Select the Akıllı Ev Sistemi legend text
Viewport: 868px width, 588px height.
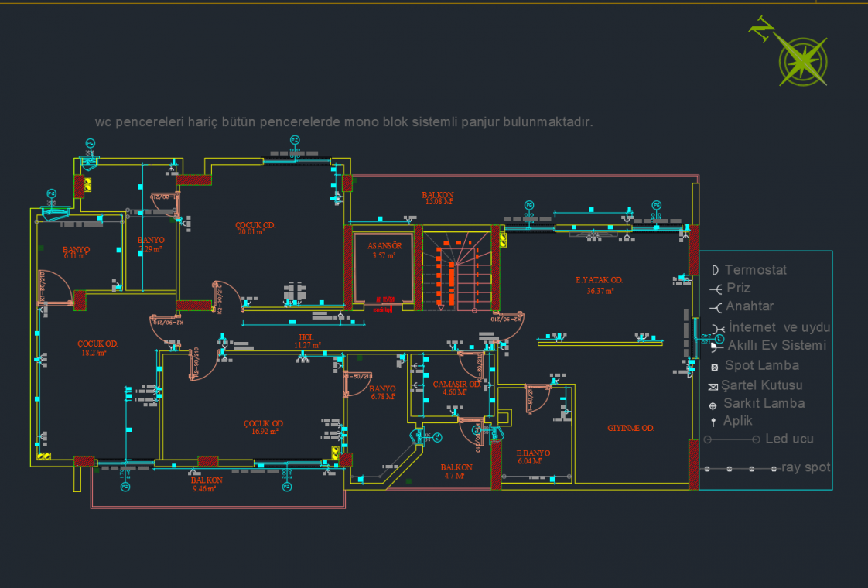pos(777,345)
